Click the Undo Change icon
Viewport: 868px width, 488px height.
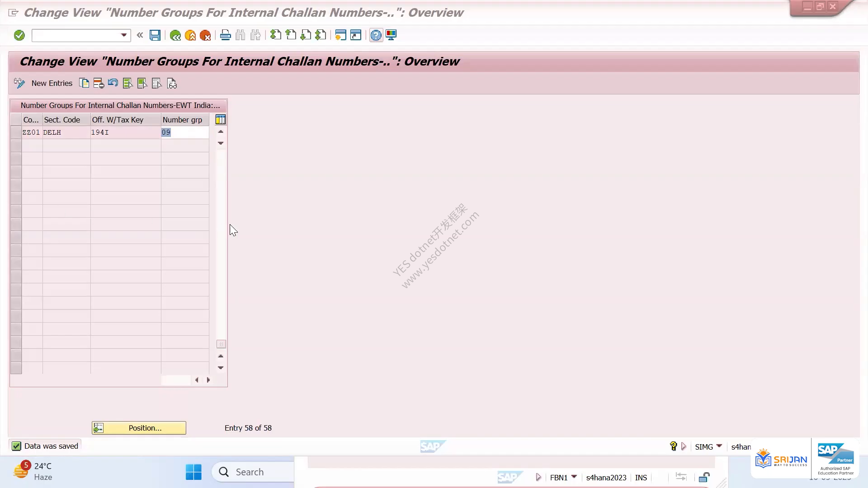click(113, 83)
